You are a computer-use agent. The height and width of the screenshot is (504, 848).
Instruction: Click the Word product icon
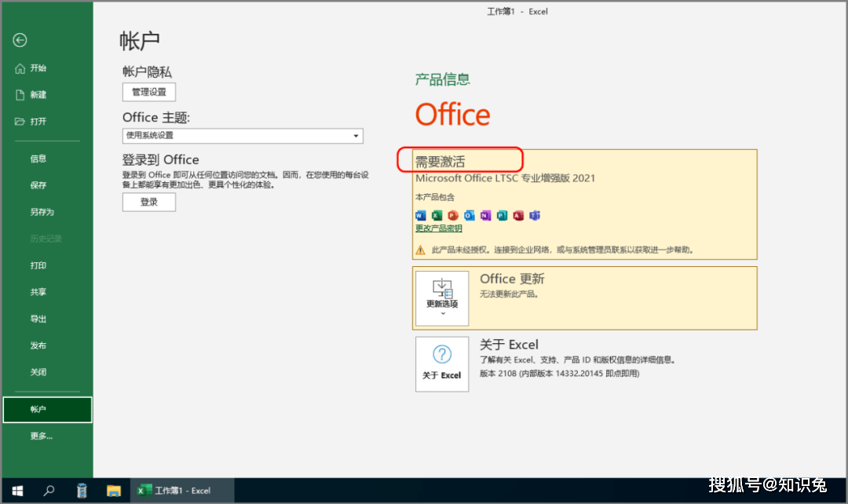click(421, 216)
